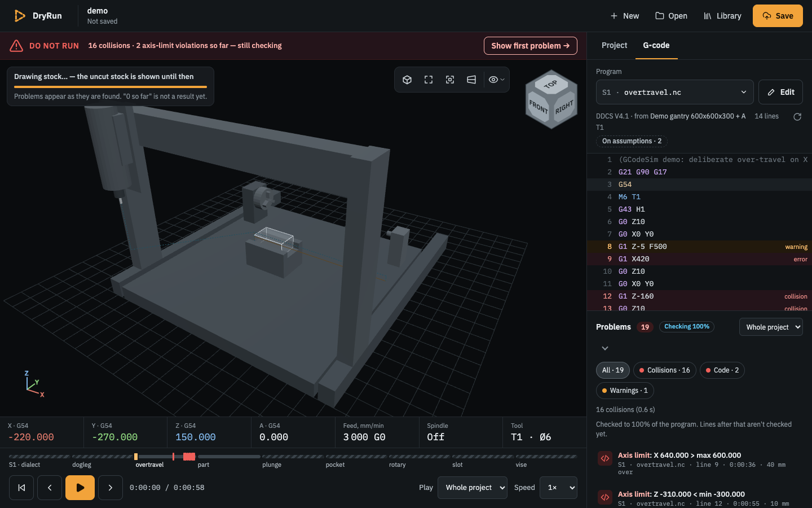Open the Axis limit X 640.000 problem

point(700,463)
